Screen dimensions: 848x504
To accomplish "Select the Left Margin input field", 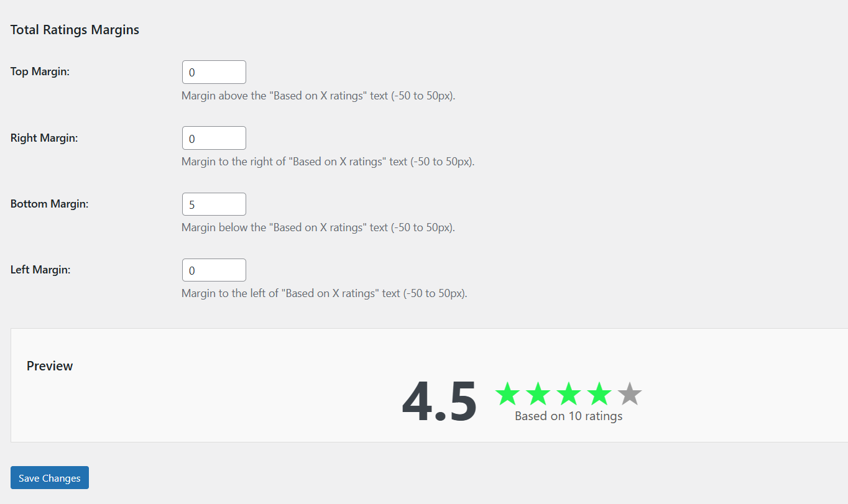I will pos(214,270).
